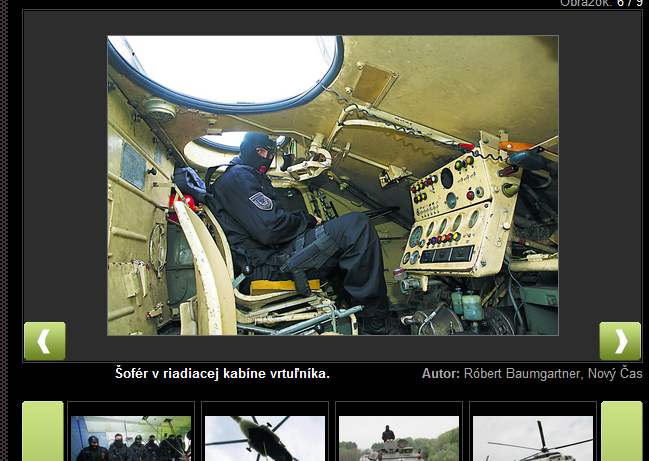Click the caption 'Šofér v riadiacej kabíne vrtuľníka.'
Viewport: 649px width, 461px height.
(x=222, y=374)
